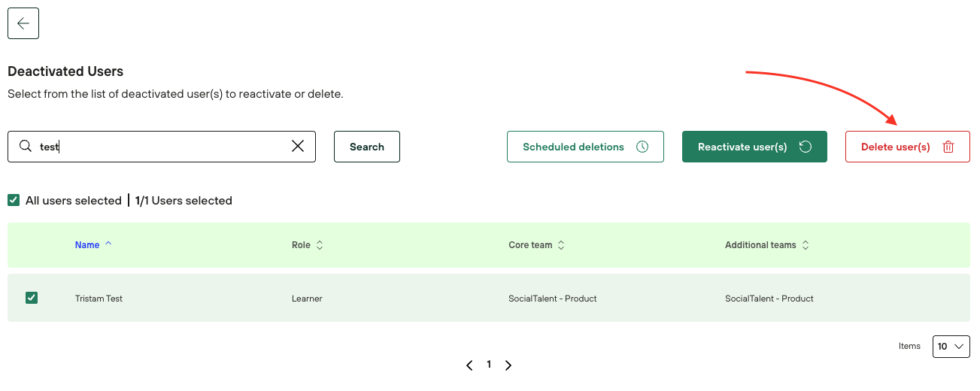Screen dimensions: 980x391
Task: Go to the next page using right chevron
Action: (508, 365)
